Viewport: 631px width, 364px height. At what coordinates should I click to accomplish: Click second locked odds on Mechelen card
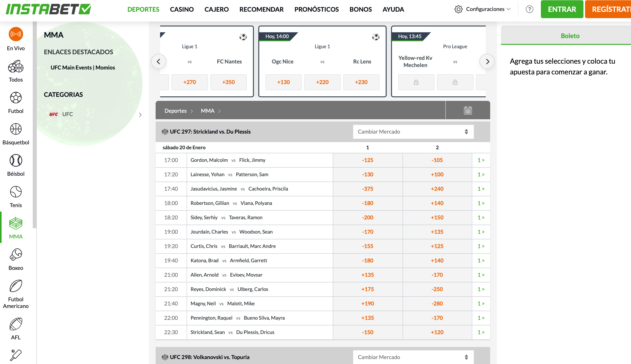pyautogui.click(x=455, y=82)
